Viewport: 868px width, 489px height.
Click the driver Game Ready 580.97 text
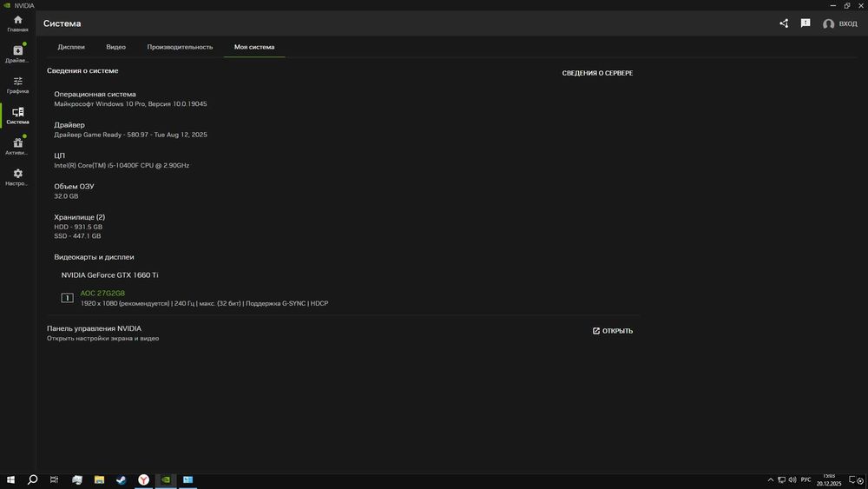pos(131,135)
